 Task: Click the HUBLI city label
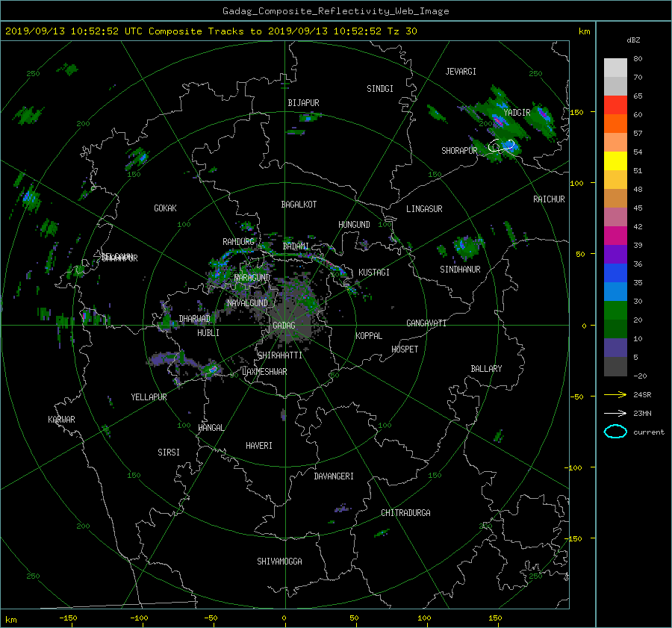[x=208, y=333]
